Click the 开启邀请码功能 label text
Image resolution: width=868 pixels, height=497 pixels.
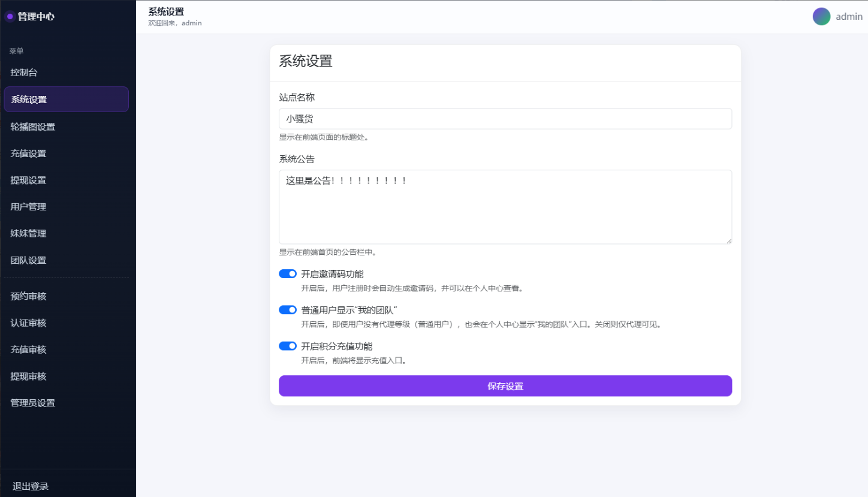332,274
